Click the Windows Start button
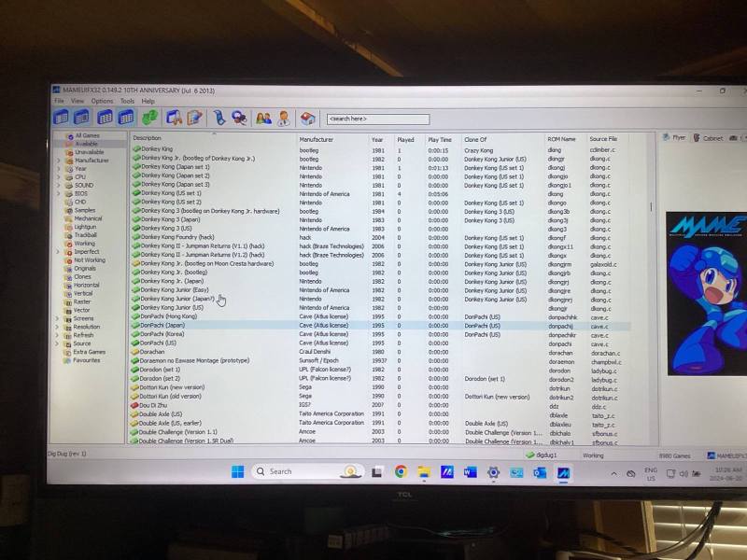The height and width of the screenshot is (560, 747). point(238,471)
